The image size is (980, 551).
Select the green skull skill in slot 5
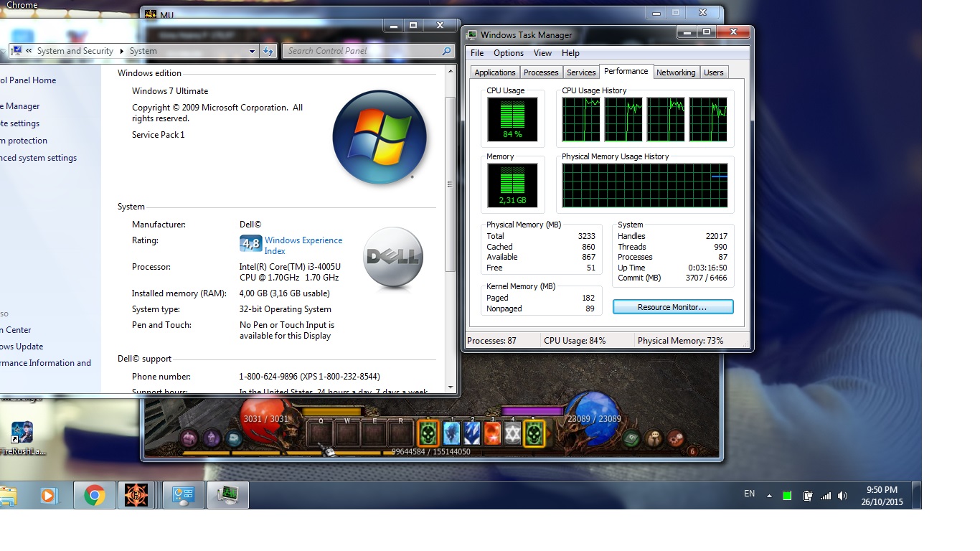[x=533, y=433]
